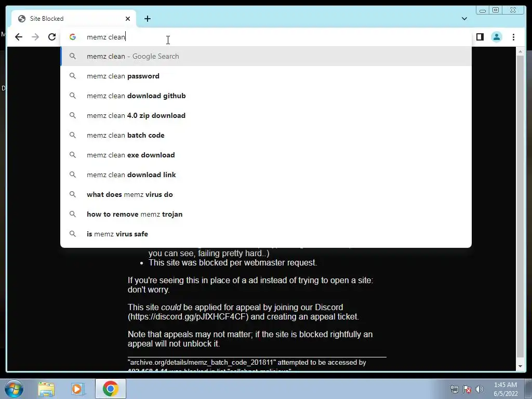
Task: Open the Action Center flag icon
Action: 467,389
